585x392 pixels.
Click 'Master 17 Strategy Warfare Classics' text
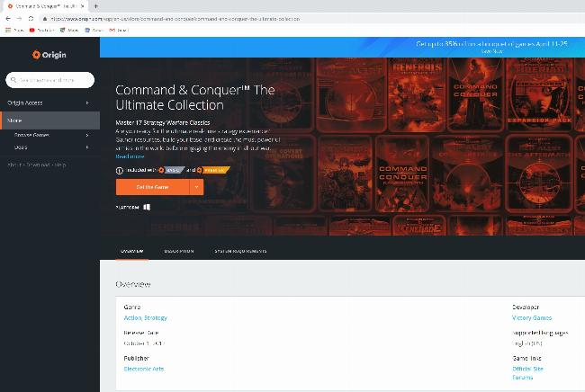(x=163, y=122)
